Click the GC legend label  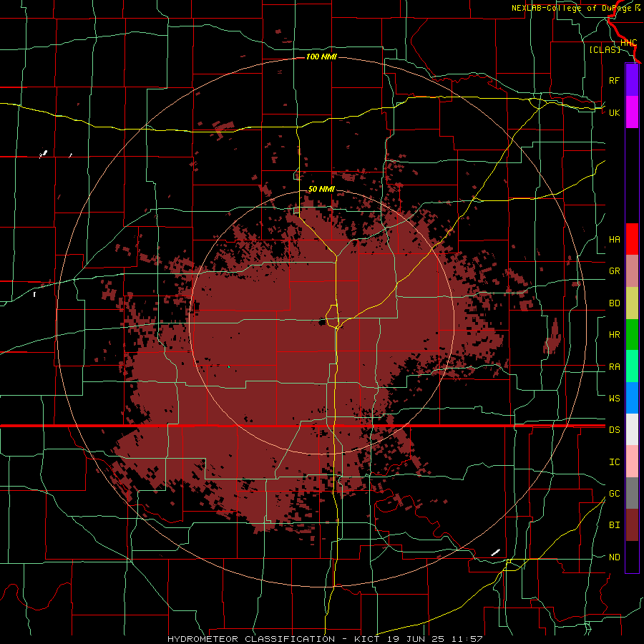[x=614, y=494]
